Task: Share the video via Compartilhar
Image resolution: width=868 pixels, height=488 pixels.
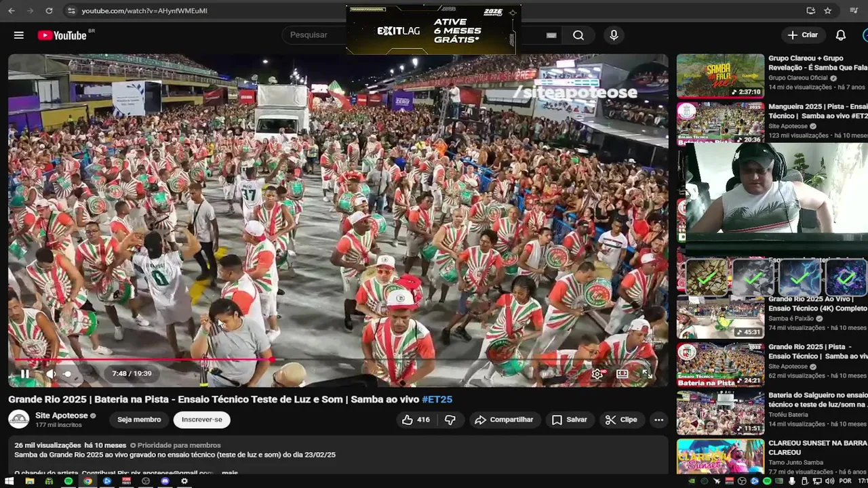Action: [505, 420]
